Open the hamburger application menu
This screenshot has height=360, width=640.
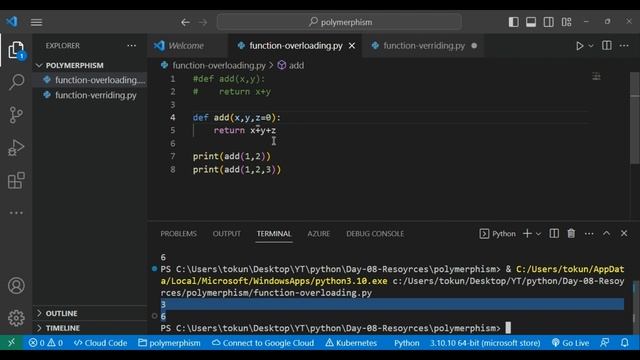pos(36,22)
